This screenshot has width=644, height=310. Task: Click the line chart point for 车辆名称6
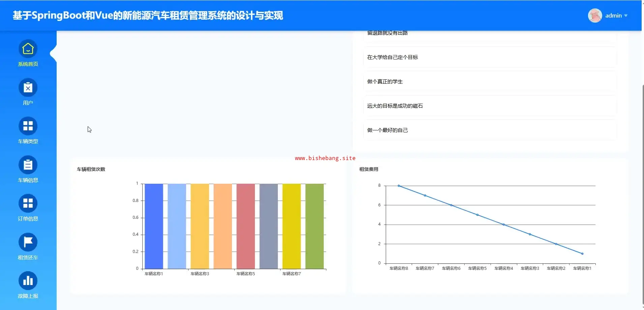[x=451, y=205]
